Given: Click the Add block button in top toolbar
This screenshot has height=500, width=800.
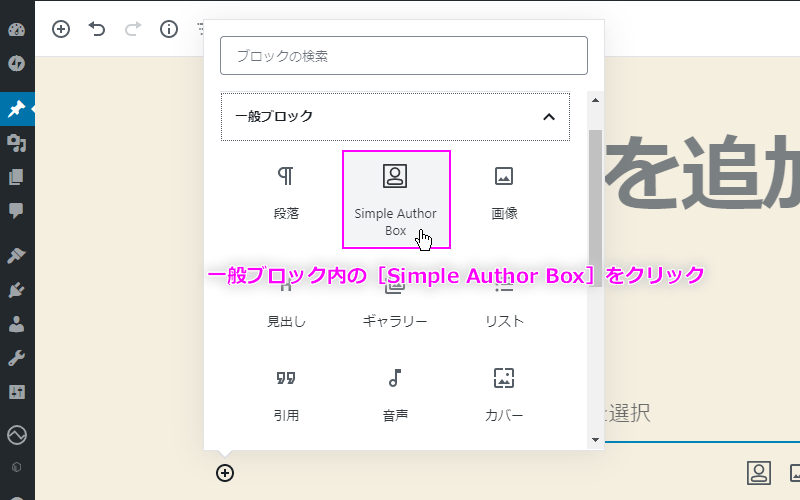Looking at the screenshot, I should pos(61,29).
